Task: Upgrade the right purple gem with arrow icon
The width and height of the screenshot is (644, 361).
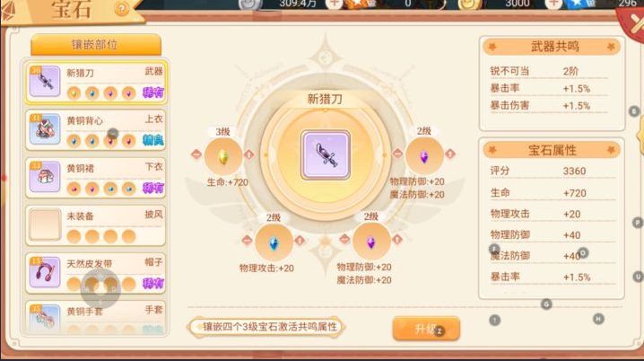Action: click(x=450, y=154)
